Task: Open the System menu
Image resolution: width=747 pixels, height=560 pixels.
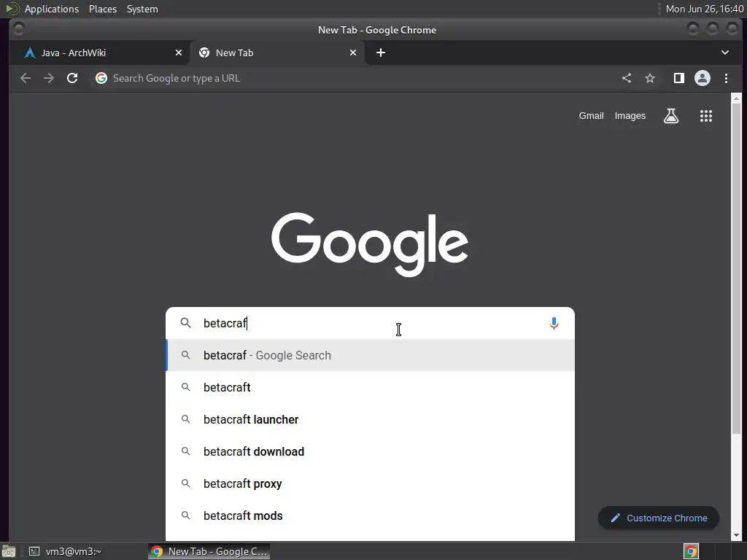Action: (x=142, y=9)
